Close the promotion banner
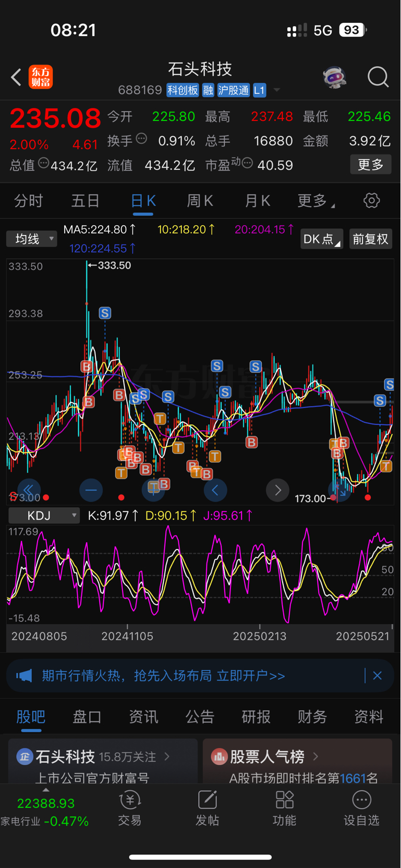The height and width of the screenshot is (868, 401). 378,676
